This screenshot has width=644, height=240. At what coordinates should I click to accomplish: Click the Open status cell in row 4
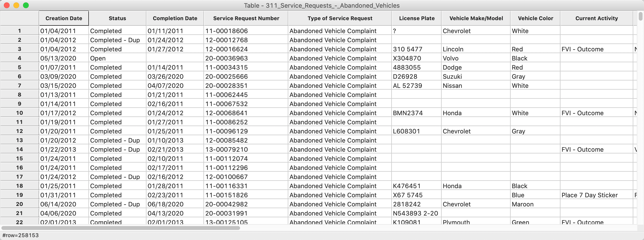pyautogui.click(x=117, y=58)
